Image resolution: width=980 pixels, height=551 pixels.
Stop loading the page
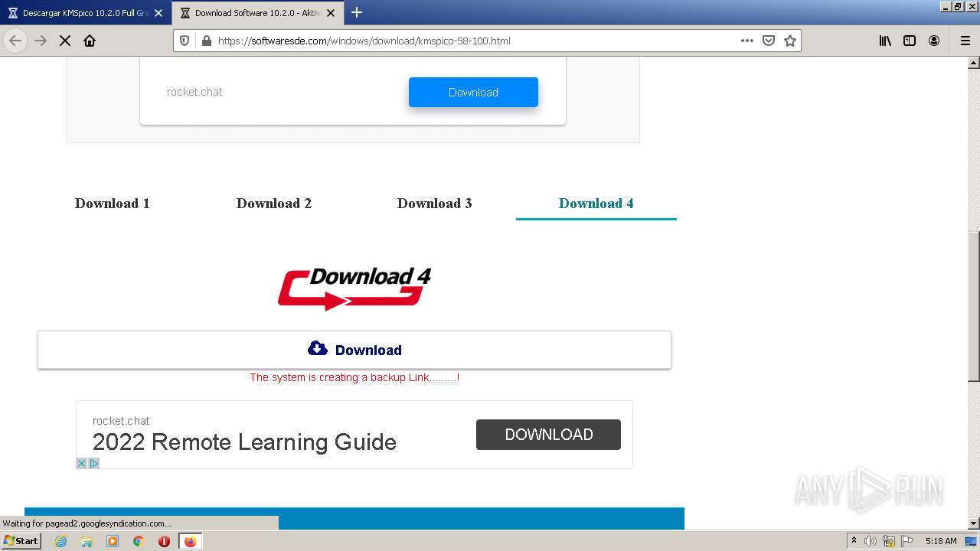[65, 41]
